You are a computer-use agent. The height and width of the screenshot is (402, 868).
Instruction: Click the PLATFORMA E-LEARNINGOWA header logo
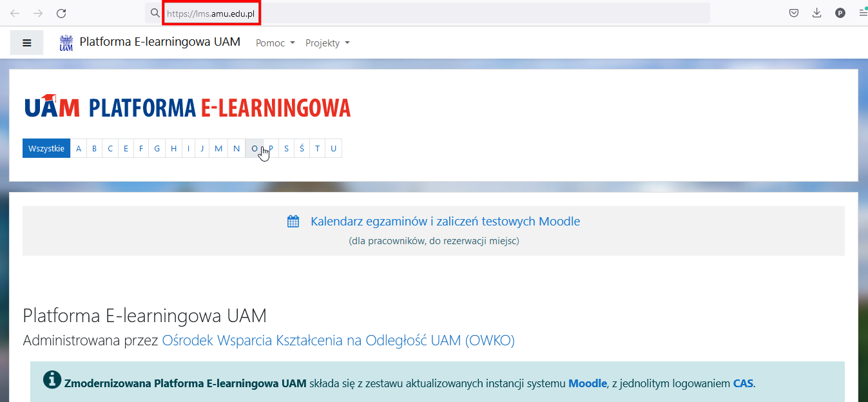[187, 107]
